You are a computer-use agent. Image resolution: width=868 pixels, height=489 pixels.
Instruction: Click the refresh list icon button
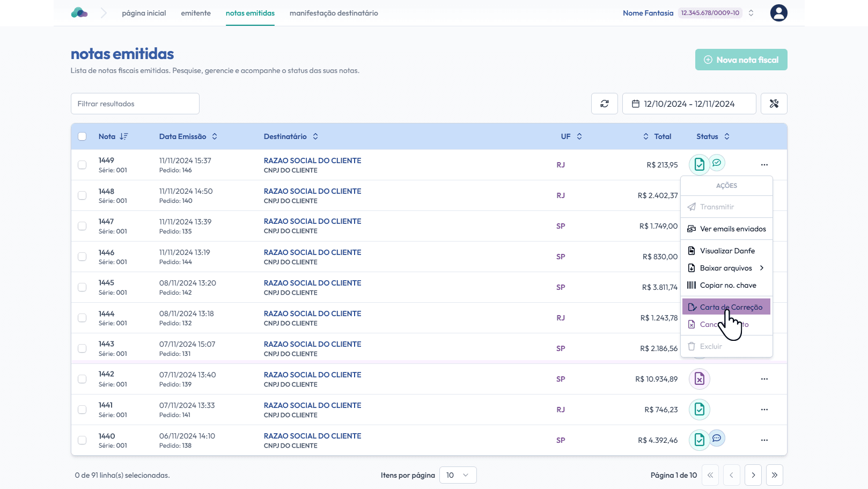605,104
